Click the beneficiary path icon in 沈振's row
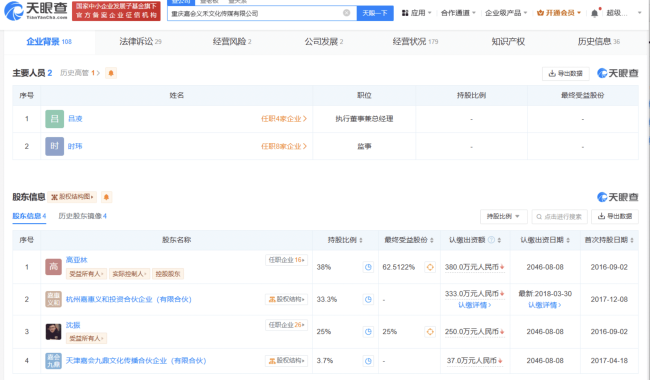The image size is (650, 380). (x=430, y=332)
